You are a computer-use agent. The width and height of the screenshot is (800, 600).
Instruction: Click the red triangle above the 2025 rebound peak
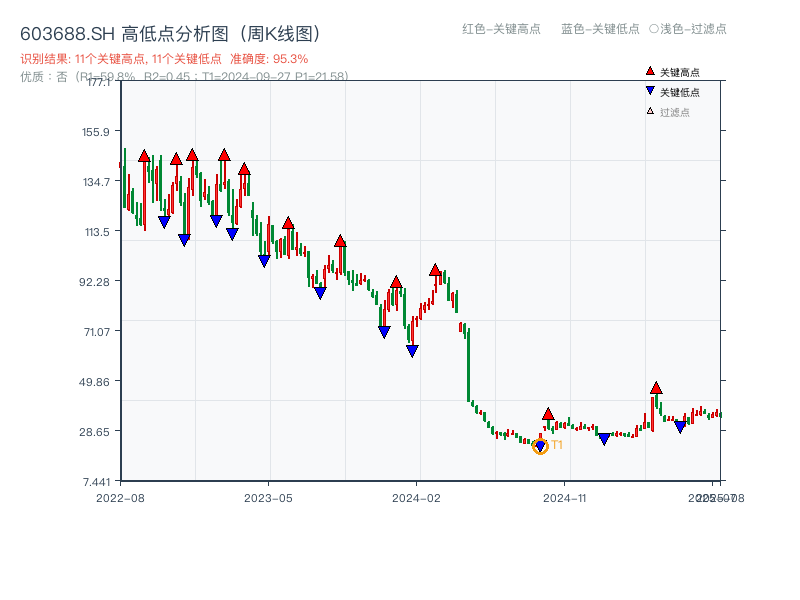(657, 387)
